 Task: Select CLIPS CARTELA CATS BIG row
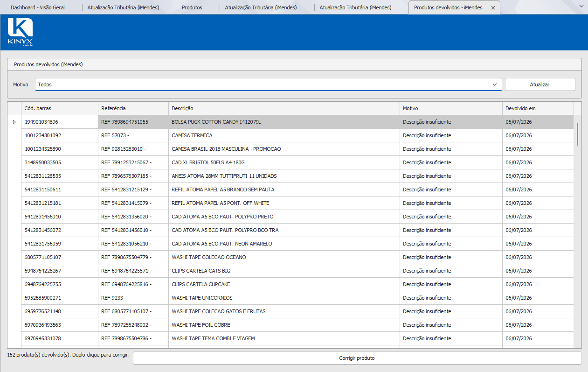(291, 271)
